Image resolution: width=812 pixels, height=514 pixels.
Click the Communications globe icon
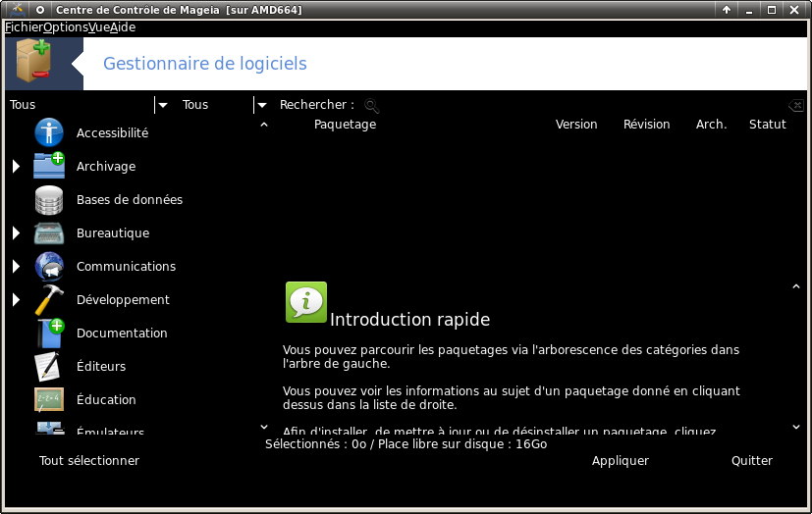pyautogui.click(x=49, y=266)
